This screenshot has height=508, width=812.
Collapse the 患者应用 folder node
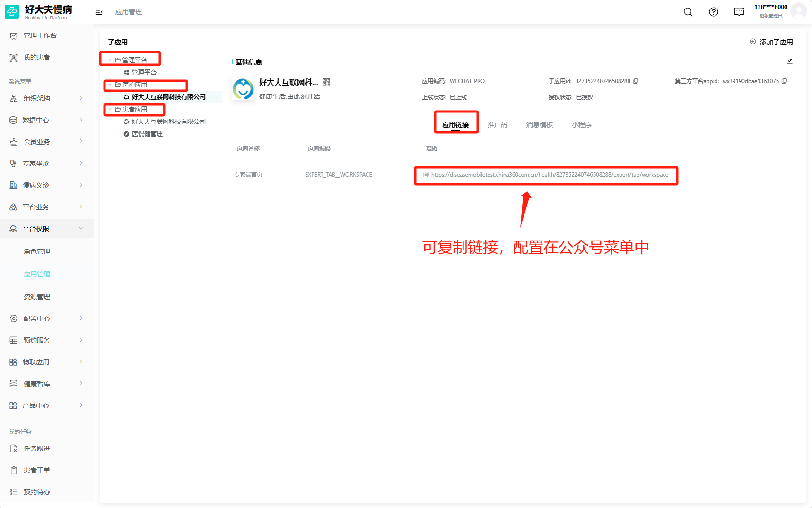click(110, 109)
